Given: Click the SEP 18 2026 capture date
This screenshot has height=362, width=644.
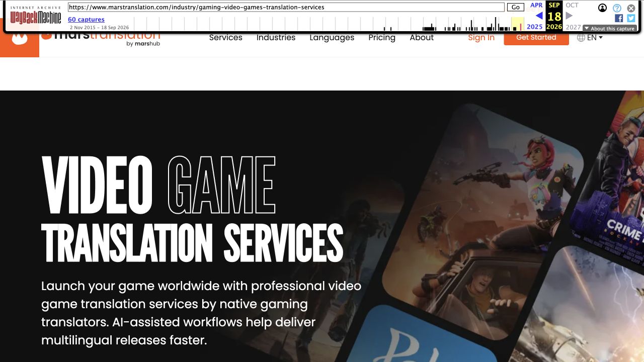Looking at the screenshot, I should [554, 16].
